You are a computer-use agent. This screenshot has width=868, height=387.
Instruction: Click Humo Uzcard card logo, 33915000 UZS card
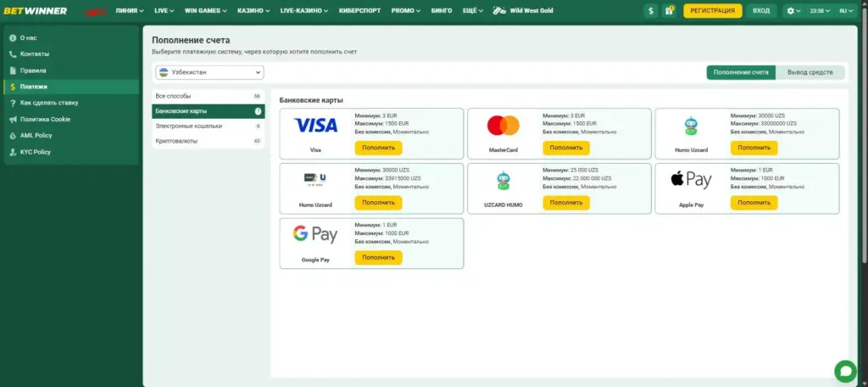tap(315, 179)
